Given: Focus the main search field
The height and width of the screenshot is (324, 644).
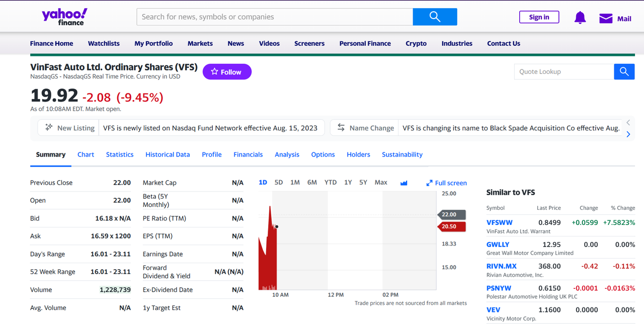Looking at the screenshot, I should click(275, 17).
